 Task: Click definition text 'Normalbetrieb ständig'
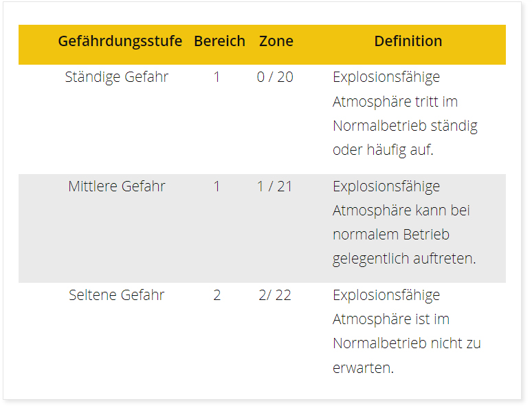point(405,126)
